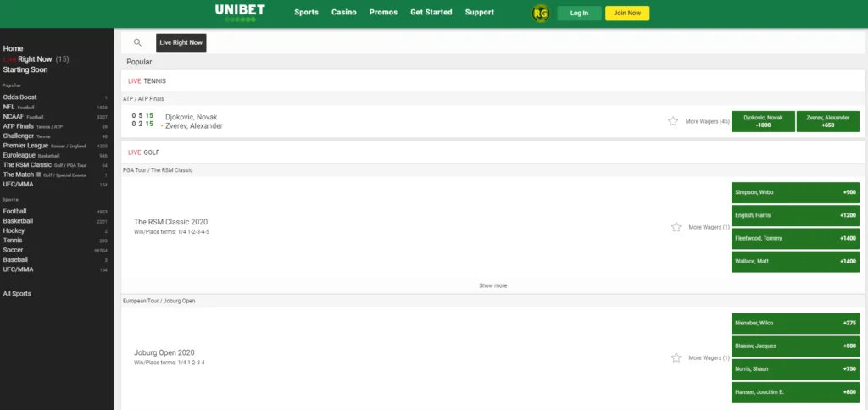Click the Log In button
This screenshot has width=868, height=410.
(579, 14)
